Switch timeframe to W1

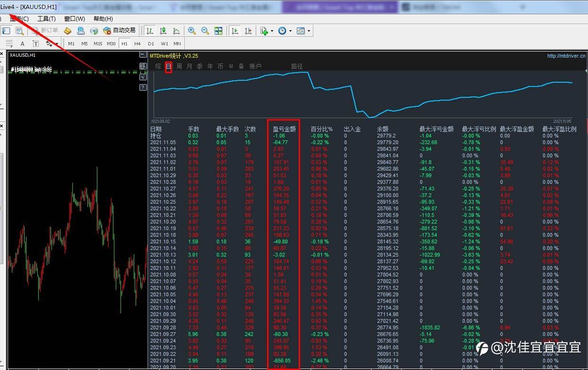(x=164, y=44)
